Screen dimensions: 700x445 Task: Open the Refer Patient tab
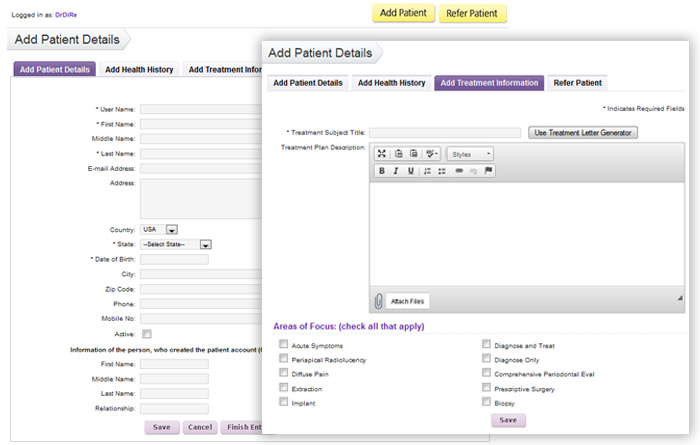[578, 83]
